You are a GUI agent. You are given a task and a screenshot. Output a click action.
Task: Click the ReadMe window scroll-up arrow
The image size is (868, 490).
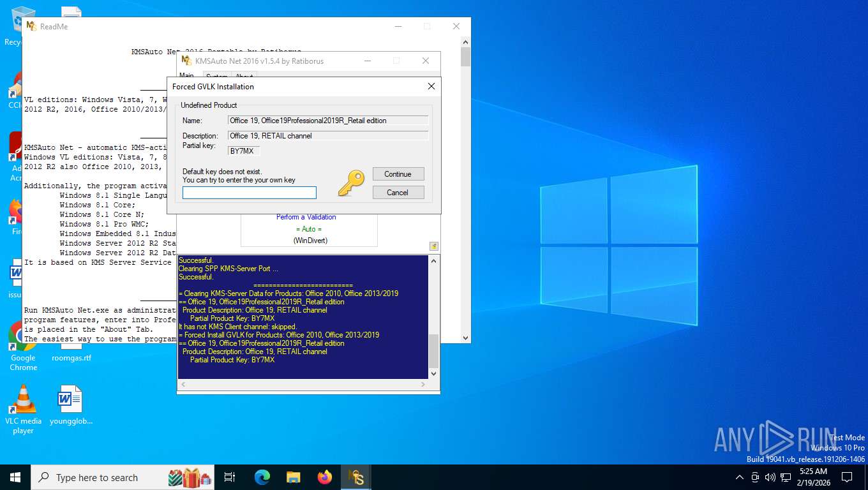(x=466, y=41)
